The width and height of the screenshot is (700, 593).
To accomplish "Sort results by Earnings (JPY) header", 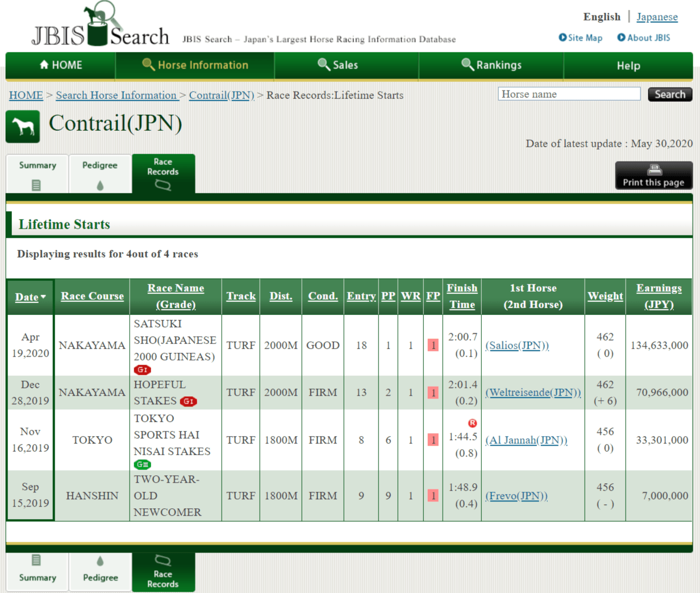I will click(x=659, y=296).
